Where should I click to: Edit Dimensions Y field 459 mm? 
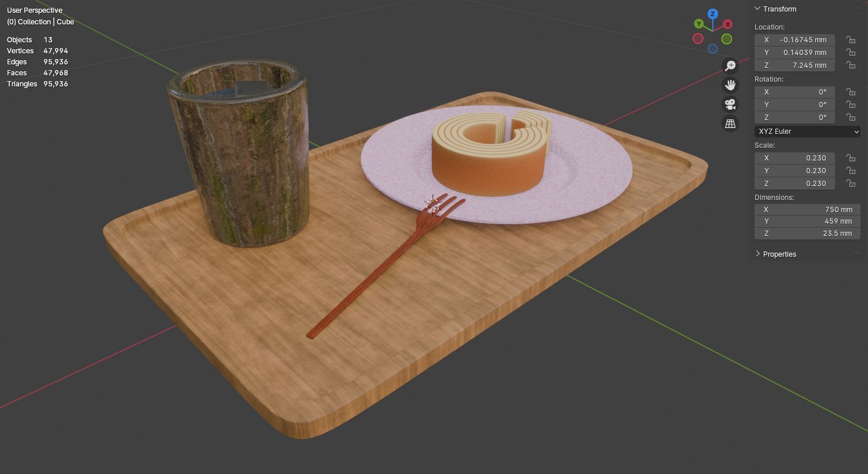coord(807,221)
